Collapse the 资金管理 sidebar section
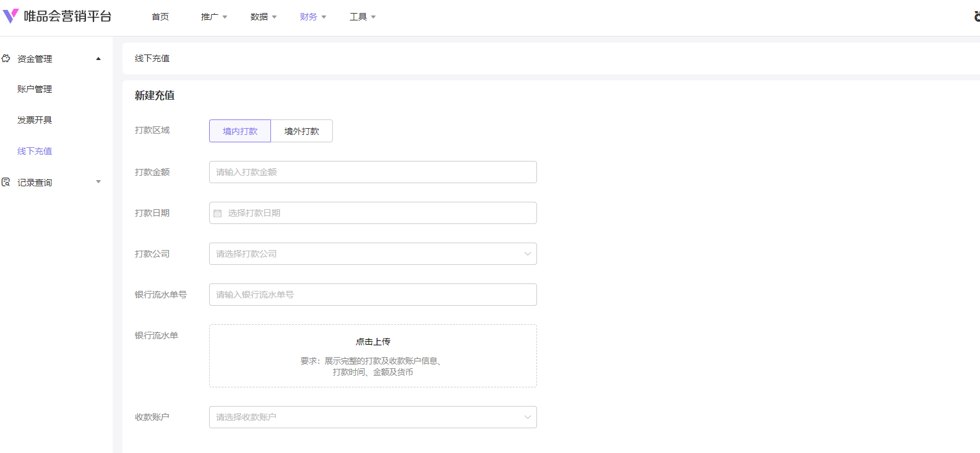The width and height of the screenshot is (980, 453). click(98, 59)
